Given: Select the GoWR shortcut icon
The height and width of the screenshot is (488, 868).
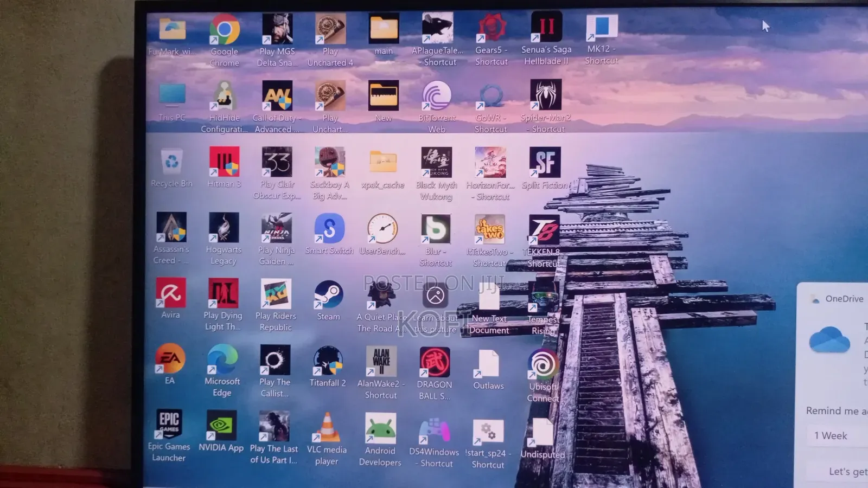Looking at the screenshot, I should (491, 95).
